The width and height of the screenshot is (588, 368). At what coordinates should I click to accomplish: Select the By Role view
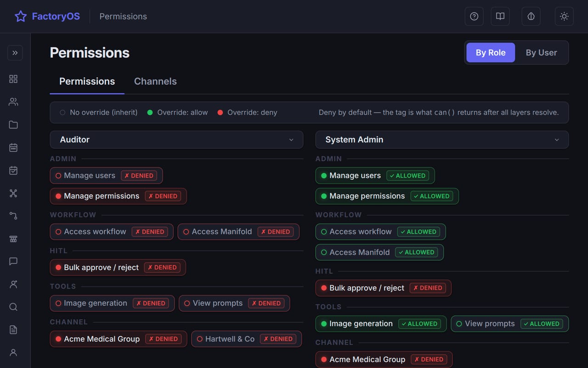[491, 52]
